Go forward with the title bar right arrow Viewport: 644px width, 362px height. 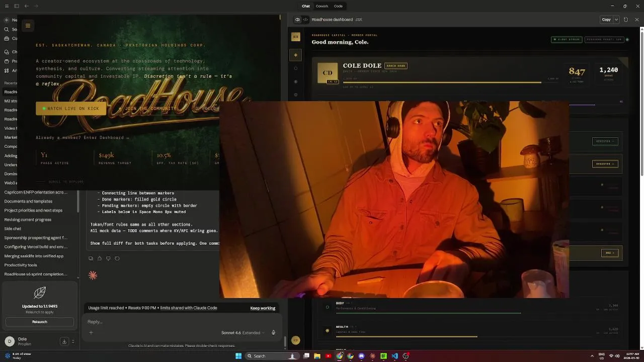37,6
